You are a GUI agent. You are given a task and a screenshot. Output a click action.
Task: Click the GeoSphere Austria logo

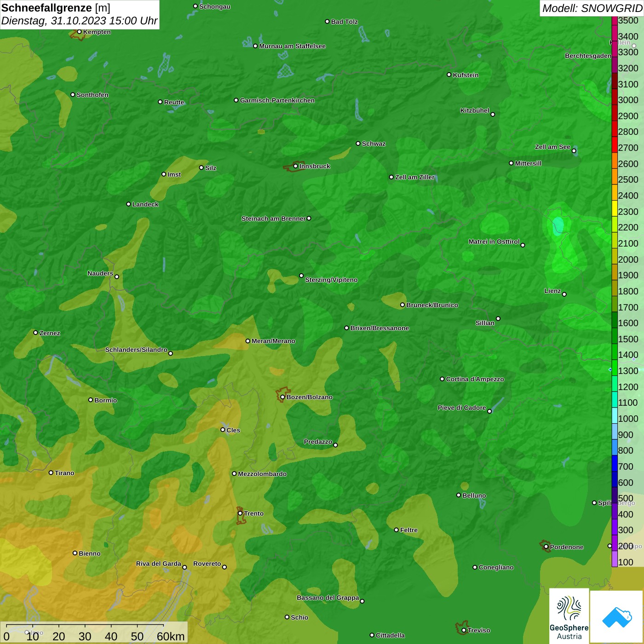coord(569,617)
